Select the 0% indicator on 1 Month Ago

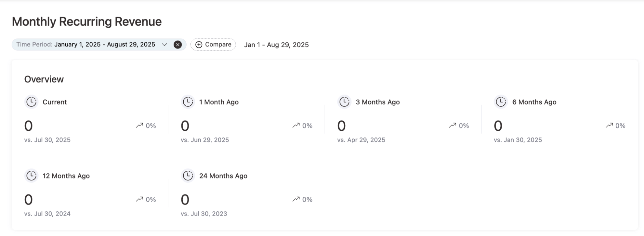click(x=307, y=125)
